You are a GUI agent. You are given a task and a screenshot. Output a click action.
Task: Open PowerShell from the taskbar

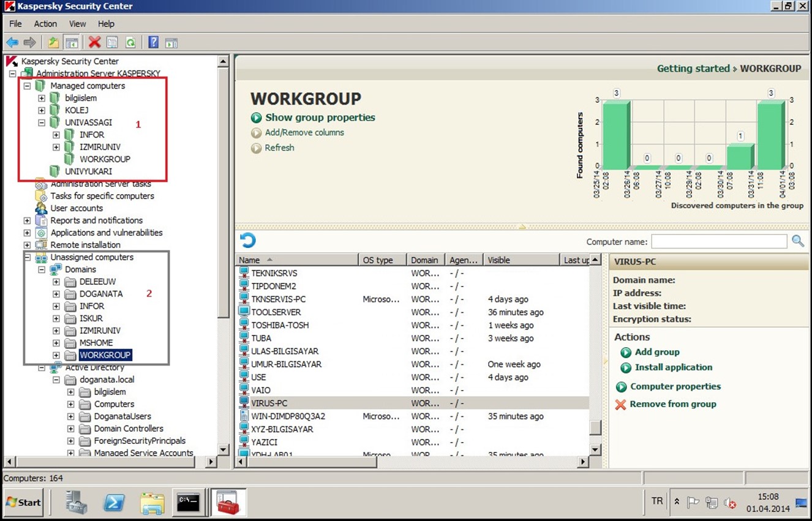[114, 502]
